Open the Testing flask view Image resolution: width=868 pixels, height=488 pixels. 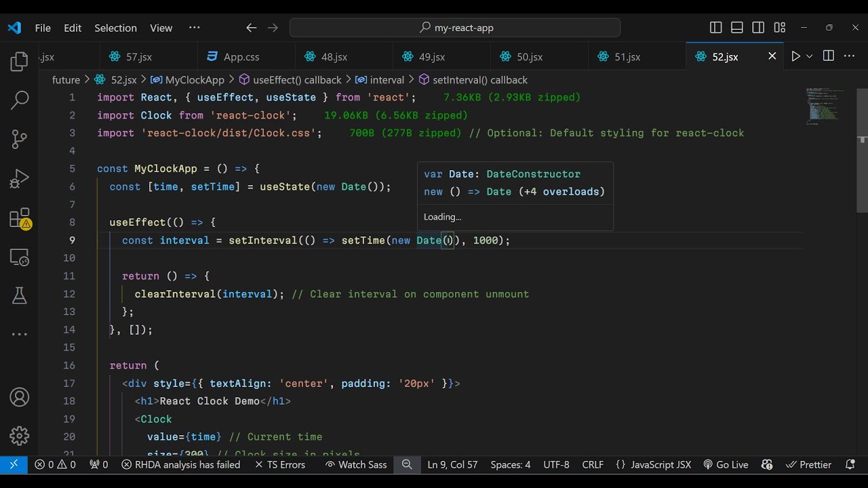click(x=19, y=296)
